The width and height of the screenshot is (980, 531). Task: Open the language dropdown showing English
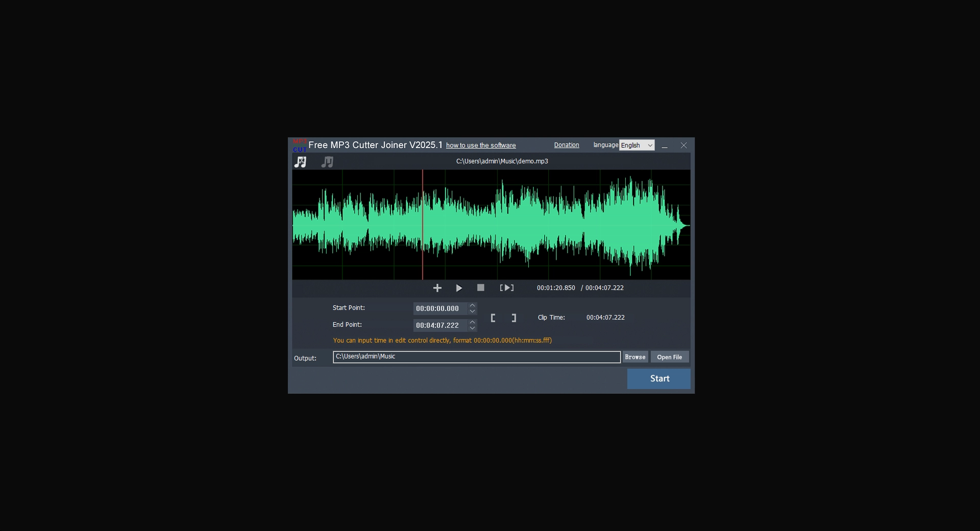click(636, 145)
